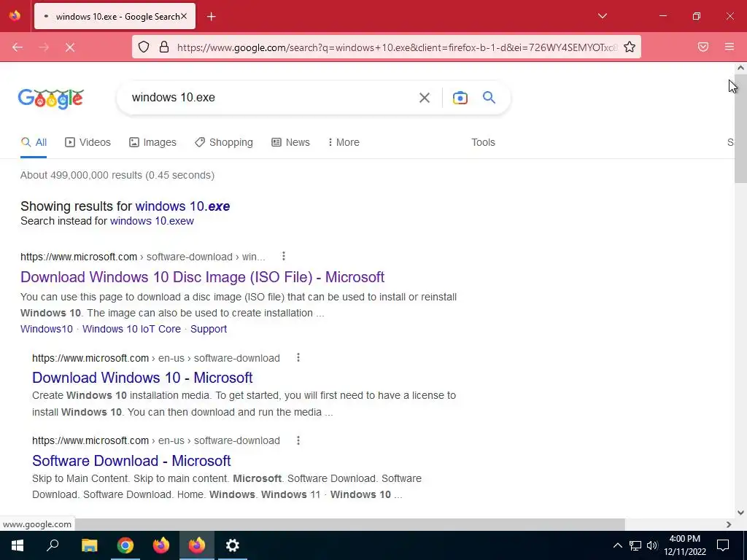Image resolution: width=747 pixels, height=560 pixels.
Task: Switch to the News tab
Action: 290,142
